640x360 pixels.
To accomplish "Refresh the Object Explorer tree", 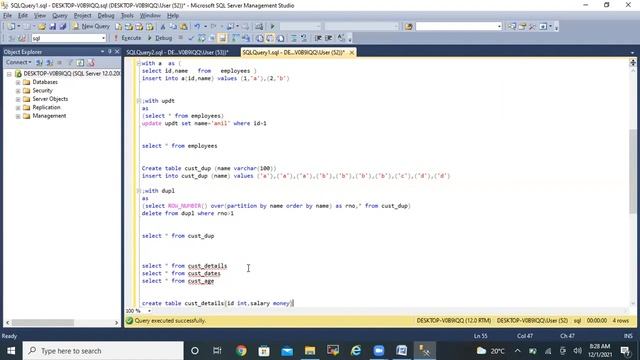I will click(x=80, y=62).
